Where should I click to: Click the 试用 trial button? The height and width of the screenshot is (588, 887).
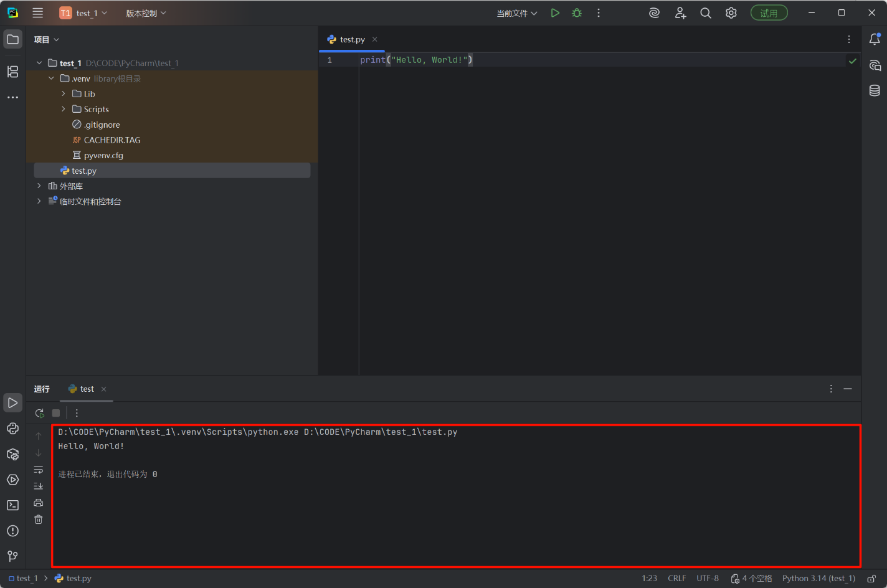point(769,13)
